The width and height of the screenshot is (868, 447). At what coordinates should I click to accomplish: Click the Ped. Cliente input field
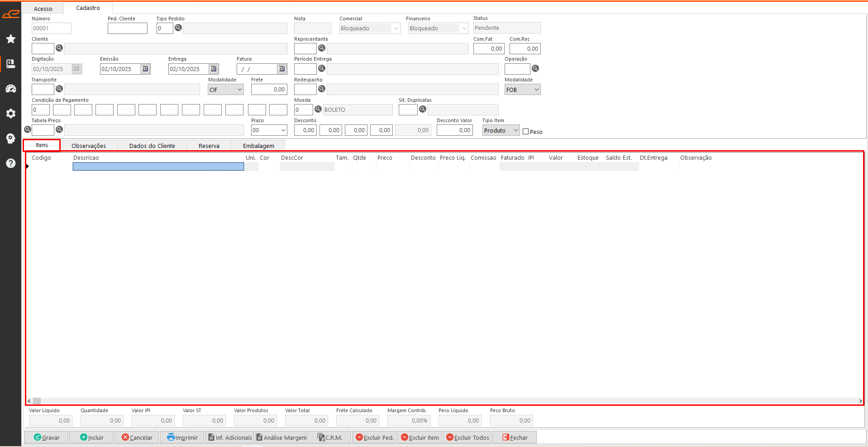point(128,28)
